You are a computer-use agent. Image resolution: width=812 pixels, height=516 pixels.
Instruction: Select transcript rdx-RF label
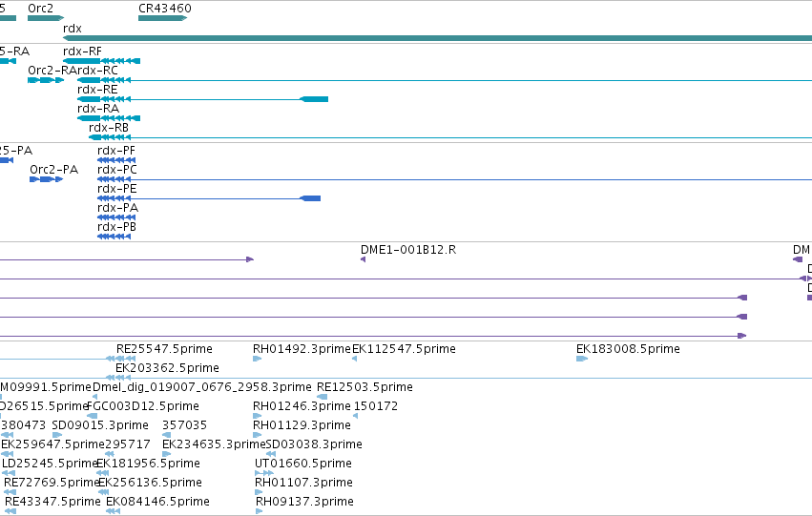click(82, 52)
